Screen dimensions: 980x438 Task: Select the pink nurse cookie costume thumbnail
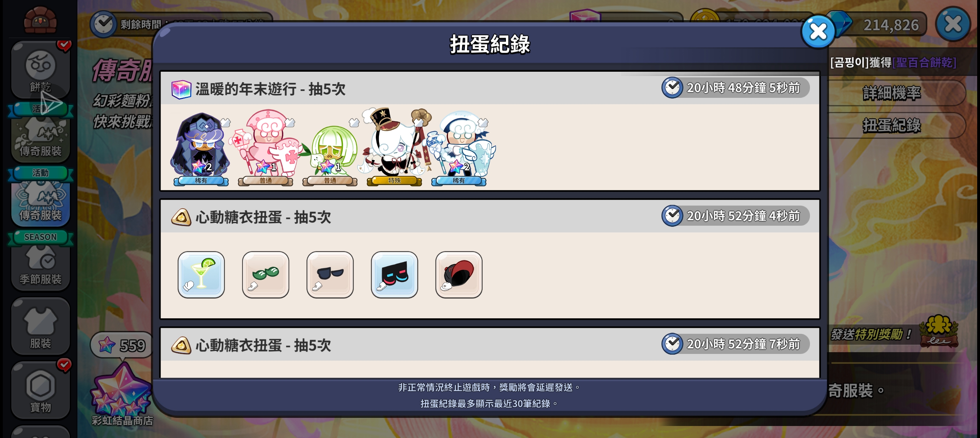click(266, 148)
